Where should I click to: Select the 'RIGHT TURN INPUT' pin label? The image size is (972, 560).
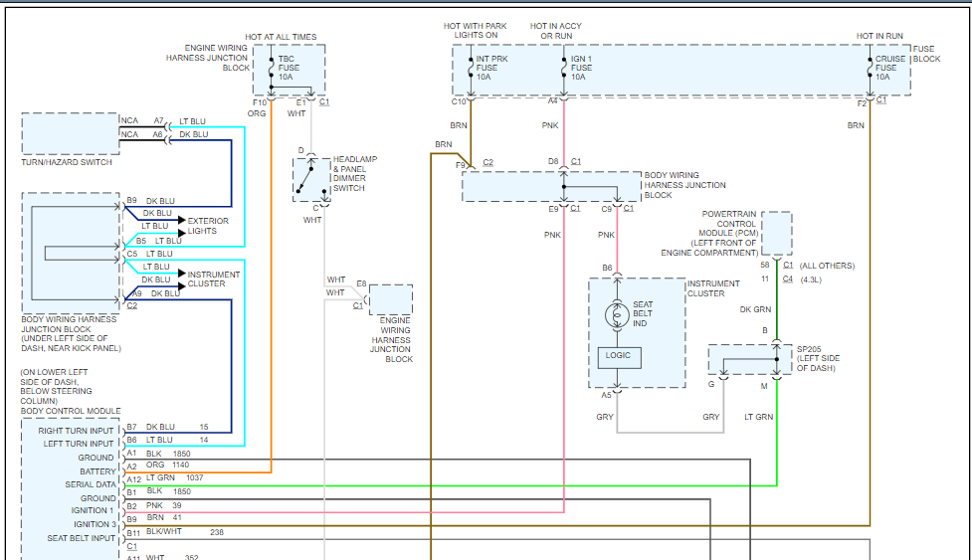(x=76, y=431)
